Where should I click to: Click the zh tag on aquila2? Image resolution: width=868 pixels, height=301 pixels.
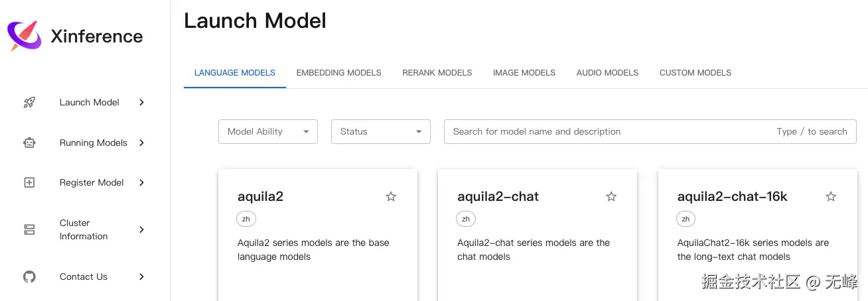tap(246, 219)
